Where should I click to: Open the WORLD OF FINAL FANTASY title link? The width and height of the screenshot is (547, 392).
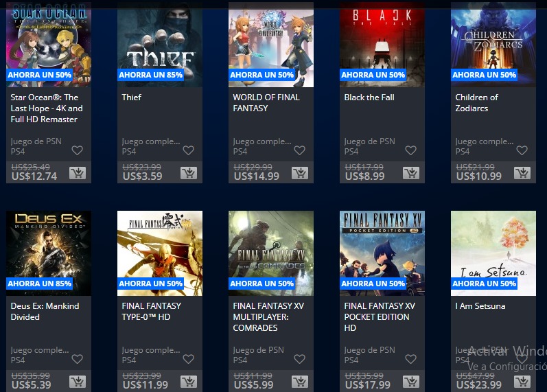click(266, 102)
